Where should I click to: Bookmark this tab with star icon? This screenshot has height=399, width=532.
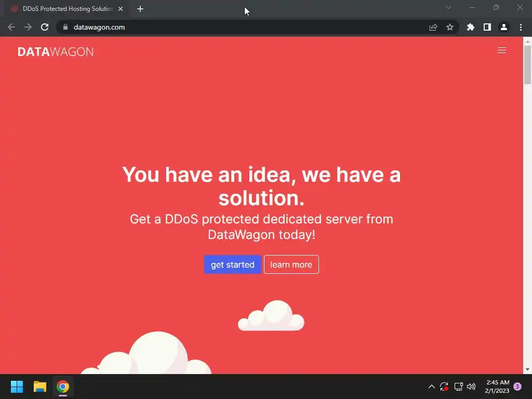pos(449,27)
